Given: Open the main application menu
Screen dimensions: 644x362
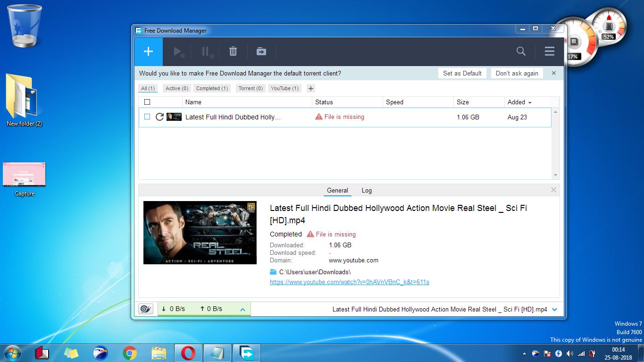Looking at the screenshot, I should point(549,51).
